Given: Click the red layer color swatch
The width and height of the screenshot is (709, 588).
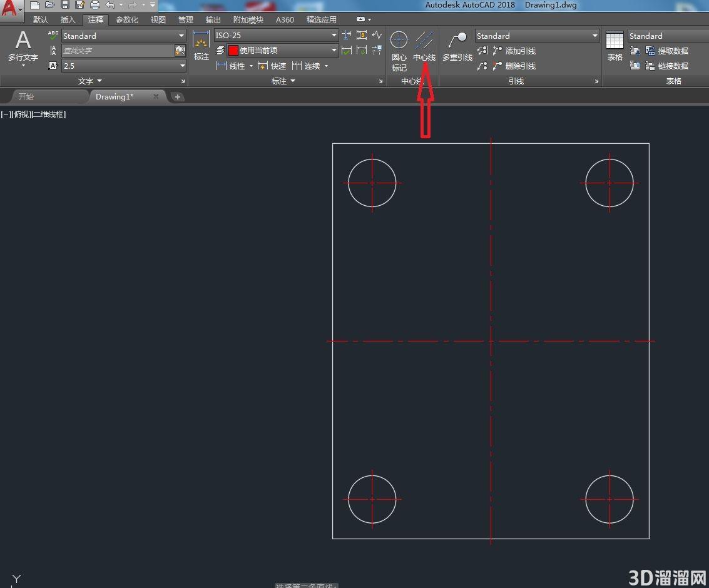Looking at the screenshot, I should 233,50.
